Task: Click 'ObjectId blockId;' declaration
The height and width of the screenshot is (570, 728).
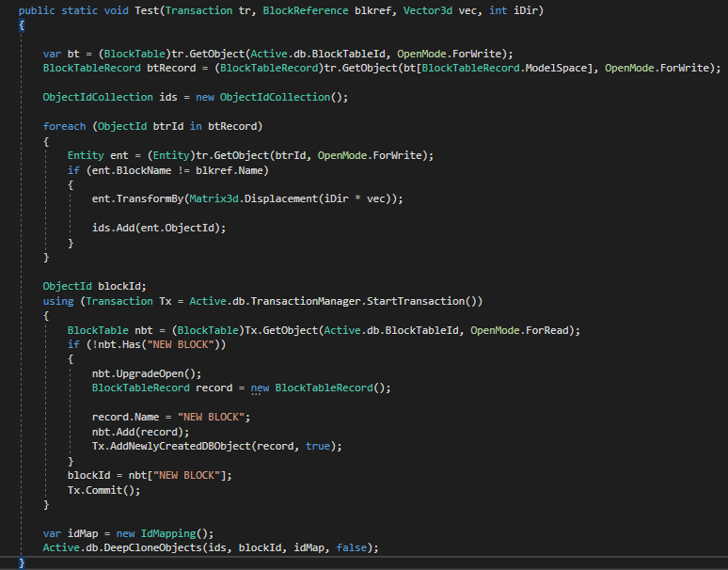Action: 94,286
